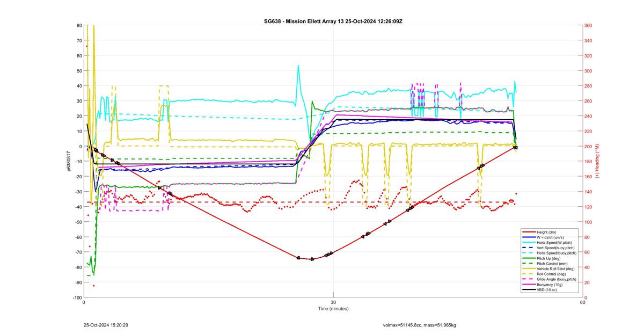The width and height of the screenshot is (644, 334).
Task: Click the left y-axis tick label '80'
Action: (x=79, y=25)
